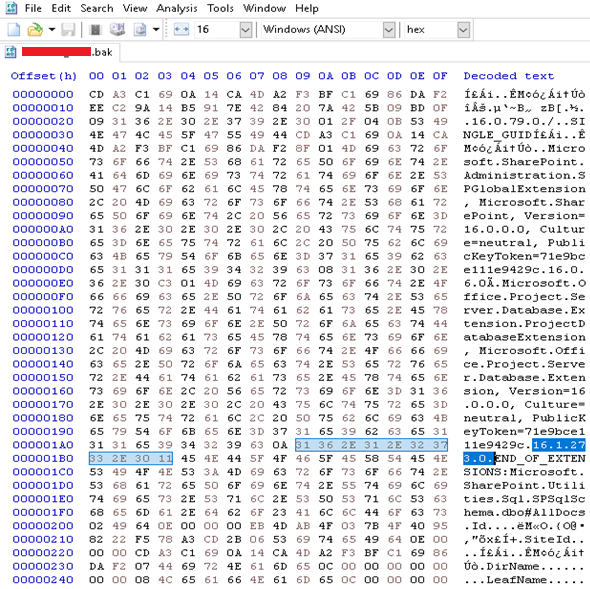The width and height of the screenshot is (590, 589).
Task: Click the Open file folder icon
Action: (x=35, y=29)
